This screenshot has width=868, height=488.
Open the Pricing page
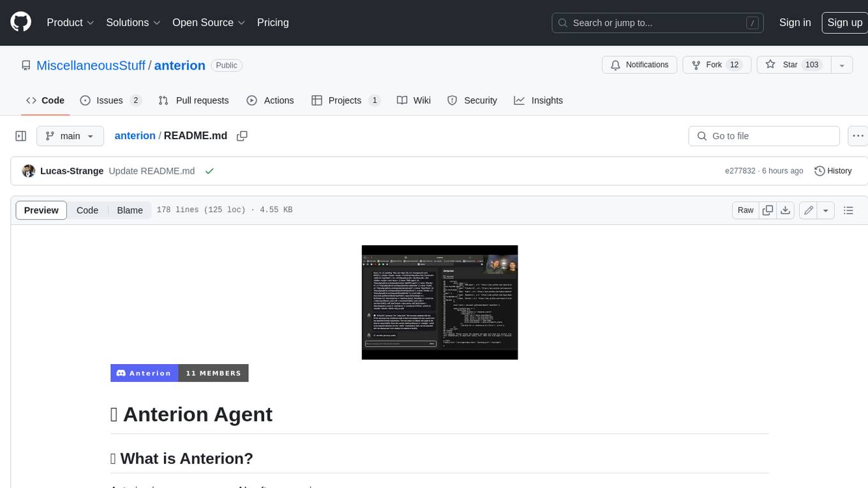273,22
